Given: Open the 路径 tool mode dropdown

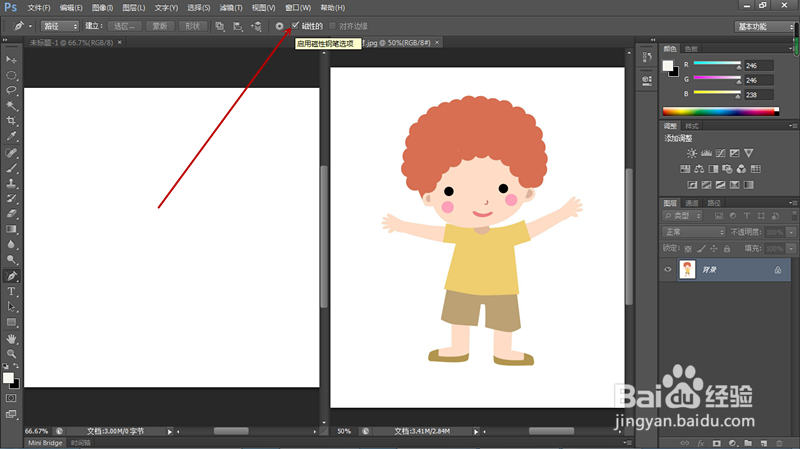Looking at the screenshot, I should point(60,26).
